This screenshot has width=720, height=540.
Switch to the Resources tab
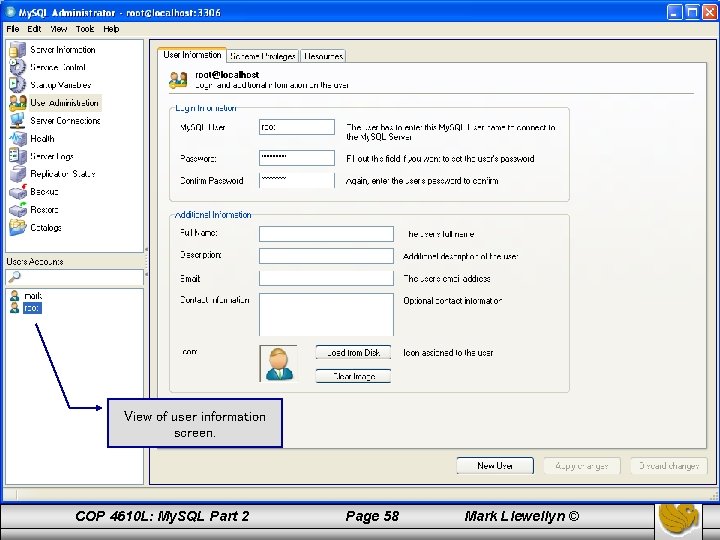point(323,56)
